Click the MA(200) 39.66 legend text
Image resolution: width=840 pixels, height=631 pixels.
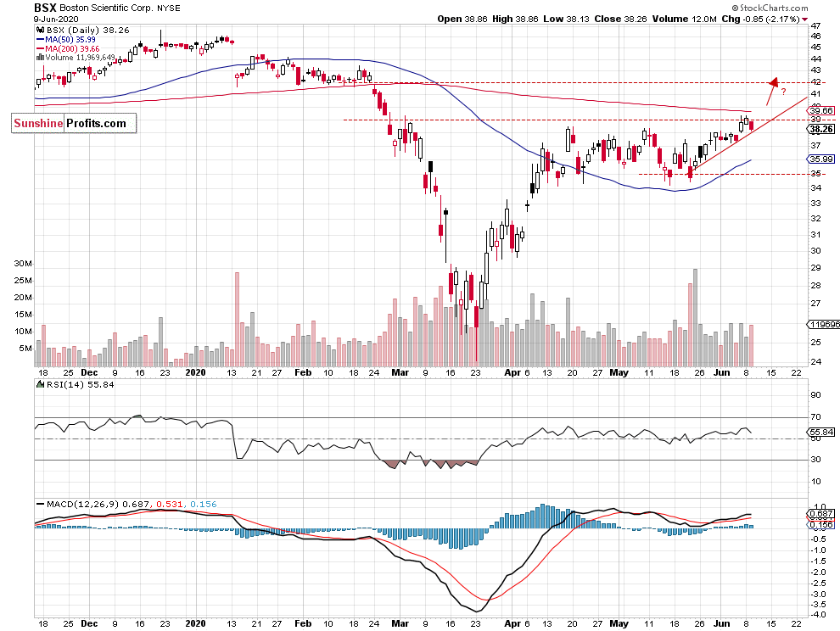pos(72,48)
